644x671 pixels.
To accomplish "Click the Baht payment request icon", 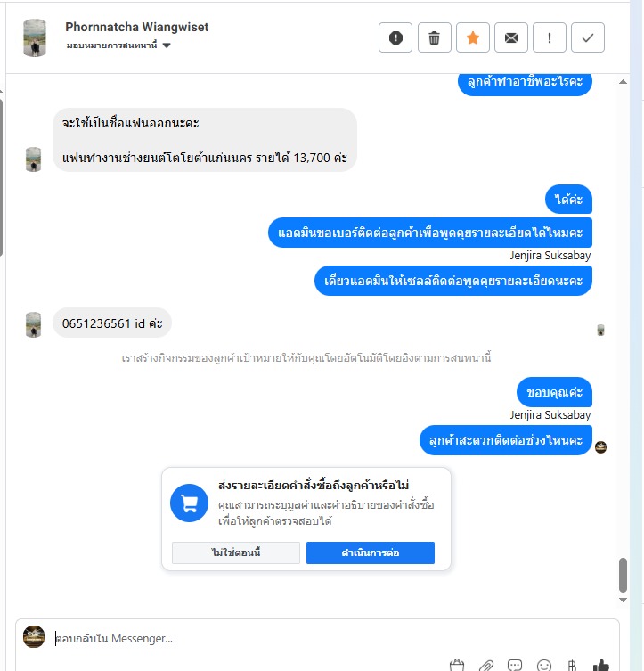I will (572, 666).
